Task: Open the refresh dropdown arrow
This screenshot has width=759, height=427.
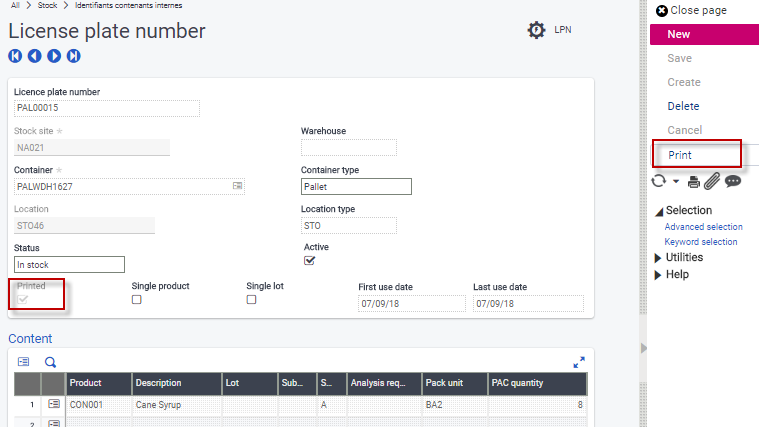Action: click(676, 182)
